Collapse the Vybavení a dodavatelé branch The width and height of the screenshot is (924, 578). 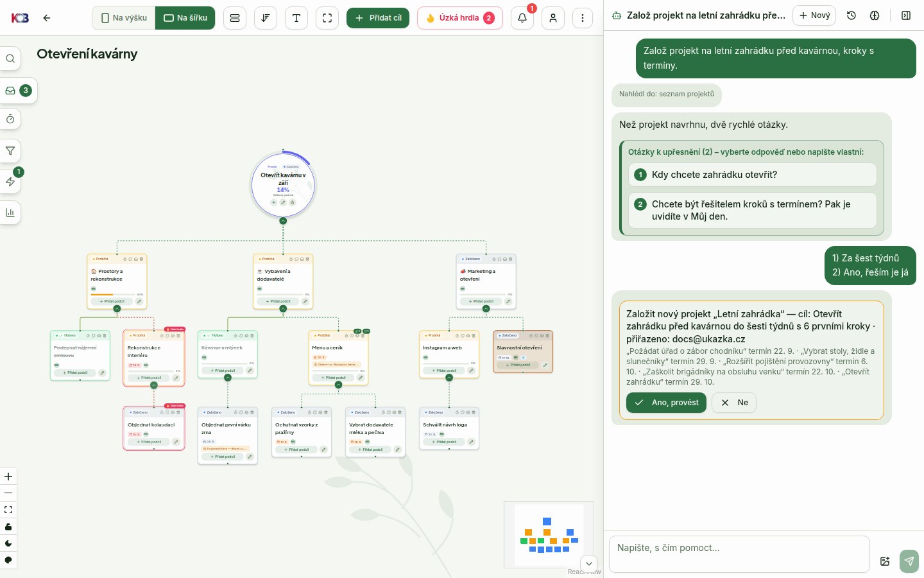point(283,309)
